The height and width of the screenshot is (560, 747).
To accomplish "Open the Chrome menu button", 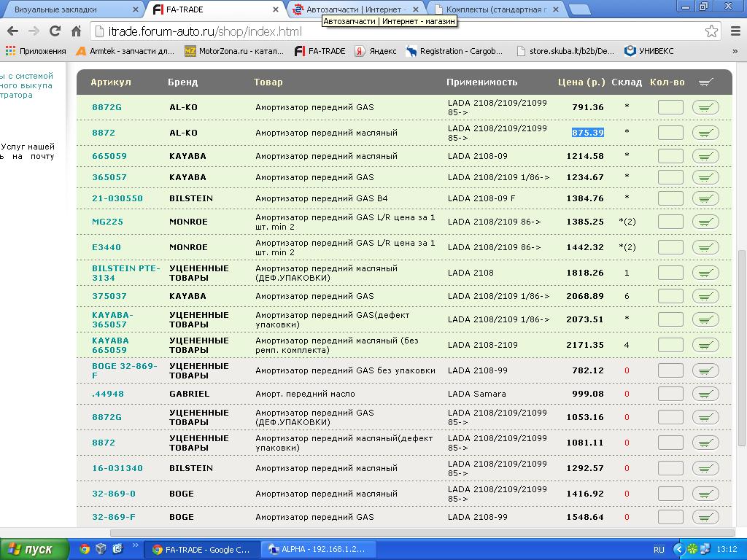I will point(735,31).
